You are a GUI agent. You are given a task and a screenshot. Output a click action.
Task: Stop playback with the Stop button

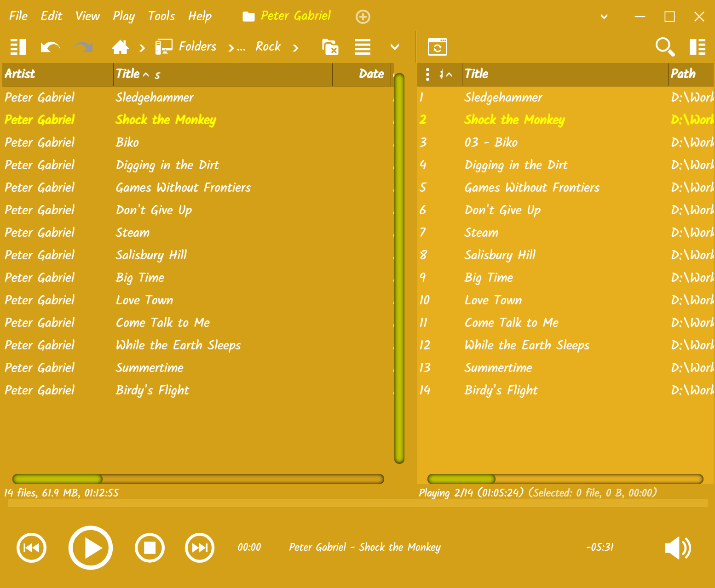pyautogui.click(x=150, y=548)
